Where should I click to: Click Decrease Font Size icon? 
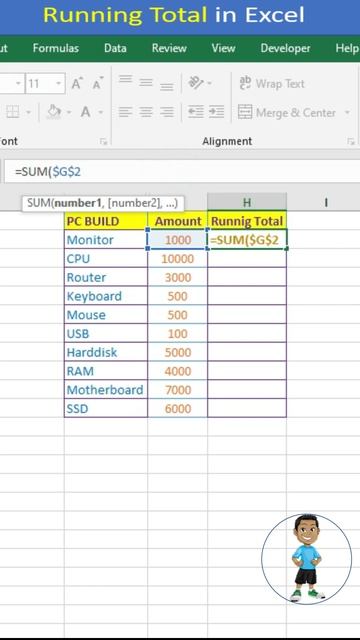point(98,83)
